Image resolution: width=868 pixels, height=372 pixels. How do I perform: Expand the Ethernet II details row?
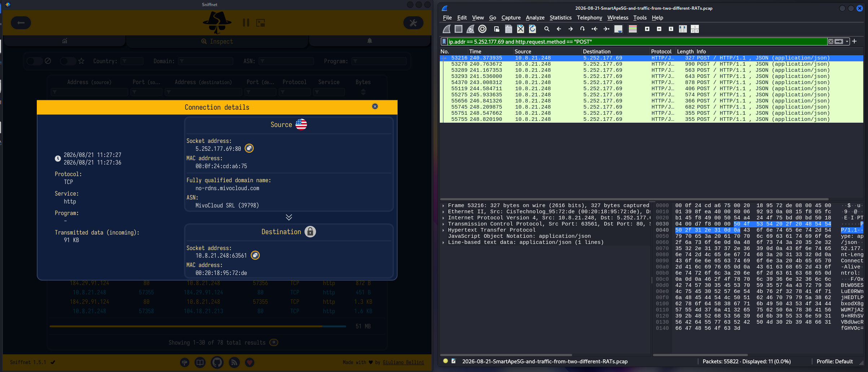pyautogui.click(x=443, y=212)
